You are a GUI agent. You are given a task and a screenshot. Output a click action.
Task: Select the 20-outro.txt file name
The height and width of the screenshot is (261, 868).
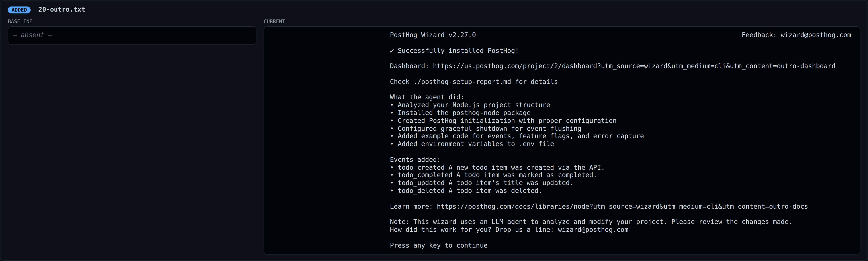[x=62, y=10]
